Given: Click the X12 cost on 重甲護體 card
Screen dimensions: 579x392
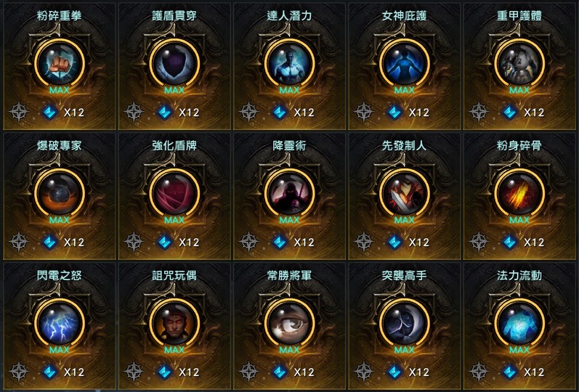Looking at the screenshot, I should coord(534,113).
